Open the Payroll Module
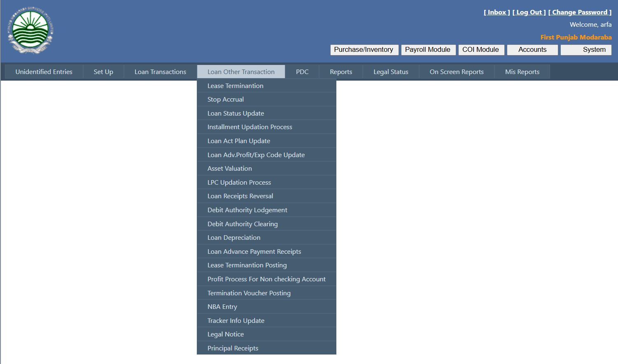 428,49
